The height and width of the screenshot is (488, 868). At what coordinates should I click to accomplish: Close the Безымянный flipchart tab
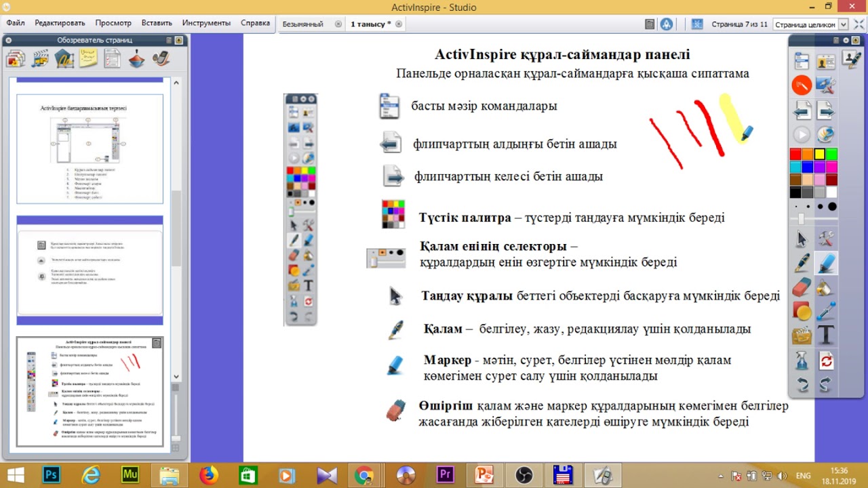point(338,24)
